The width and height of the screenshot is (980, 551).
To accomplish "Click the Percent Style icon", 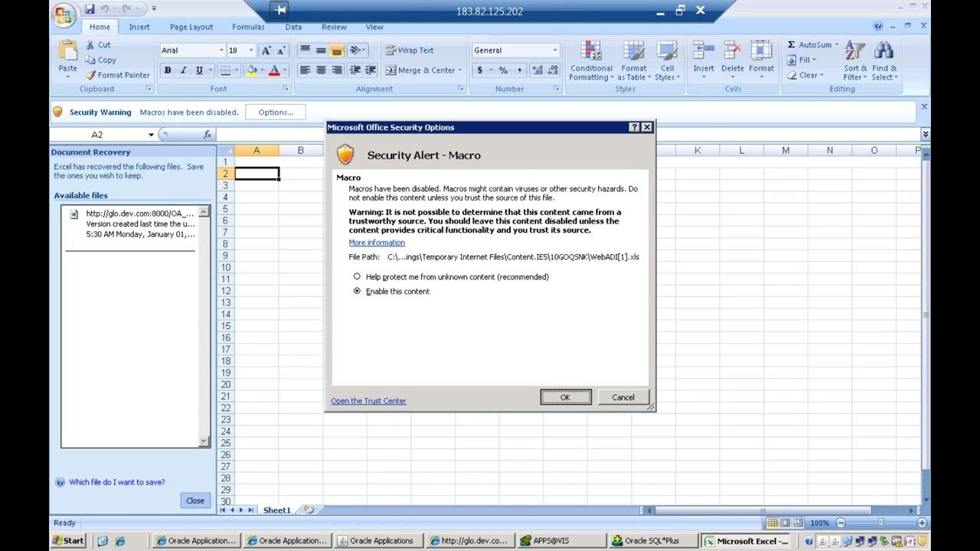I will point(503,70).
